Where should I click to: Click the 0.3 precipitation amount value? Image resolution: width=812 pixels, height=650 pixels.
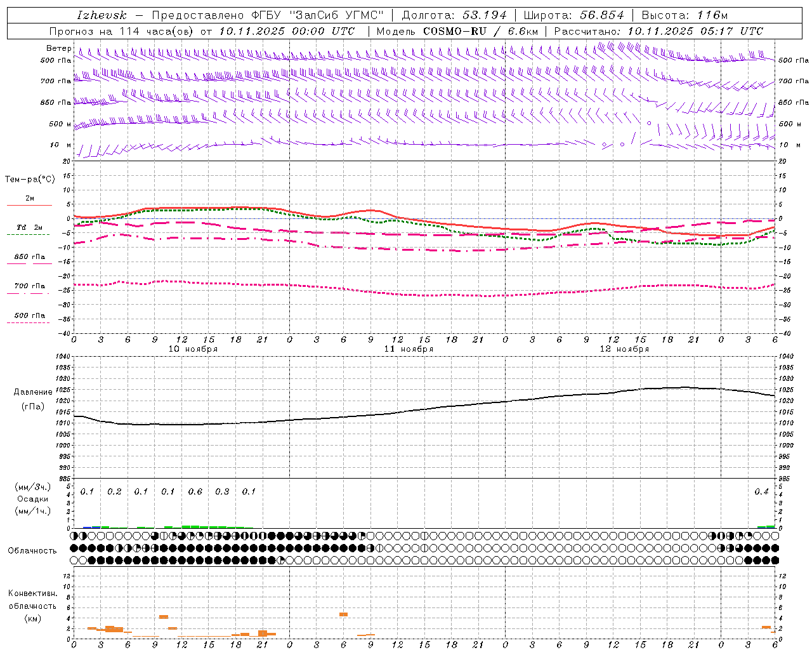pyautogui.click(x=222, y=492)
